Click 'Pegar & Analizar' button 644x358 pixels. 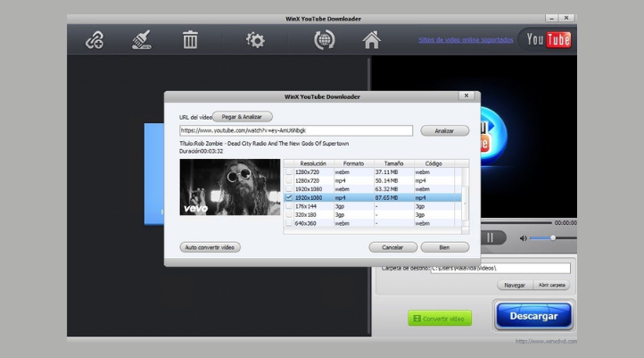[x=242, y=117]
